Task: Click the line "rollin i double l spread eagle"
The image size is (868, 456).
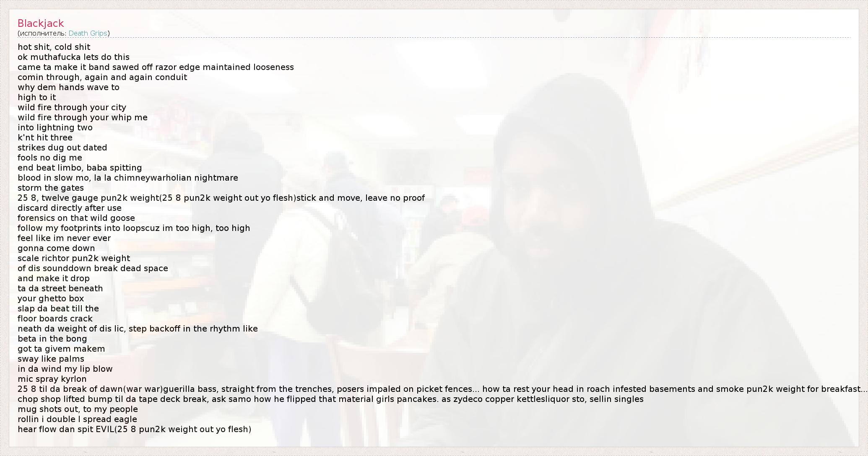Action: point(77,419)
